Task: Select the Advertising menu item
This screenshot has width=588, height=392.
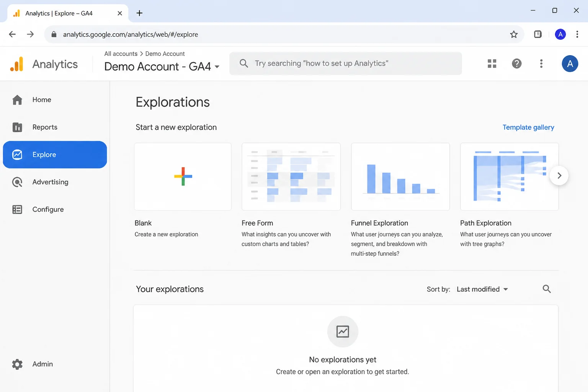Action: coord(55,182)
